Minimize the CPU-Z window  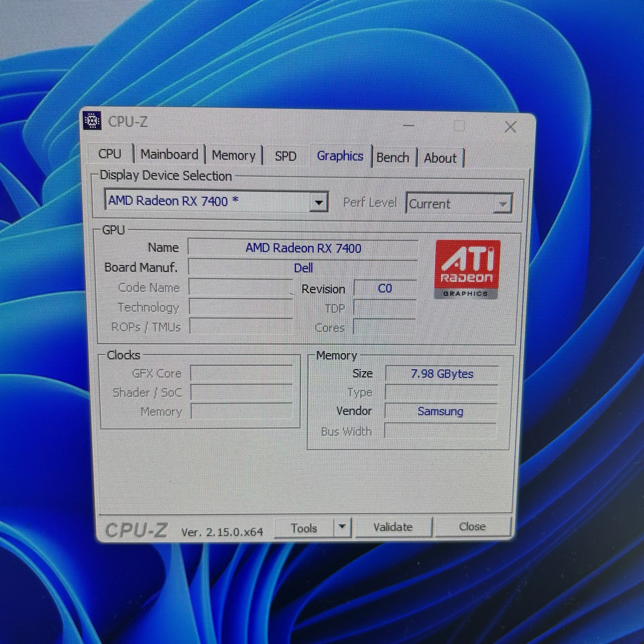tap(409, 126)
